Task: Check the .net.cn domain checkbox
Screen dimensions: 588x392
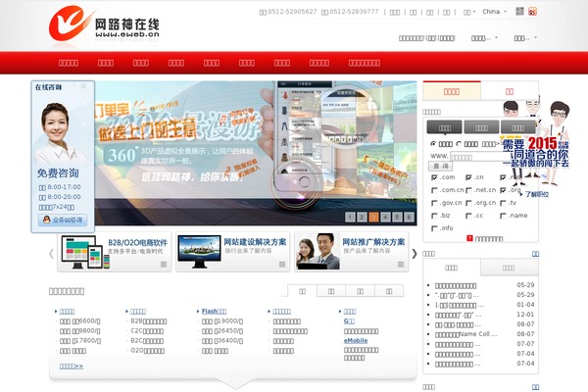Action: [468, 190]
